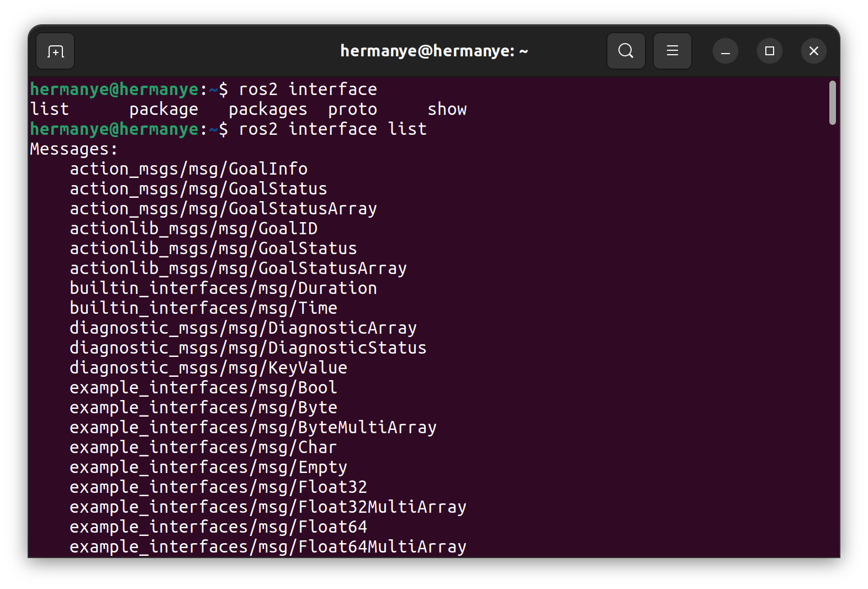The width and height of the screenshot is (868, 589).
Task: Click the 'example_interfaces/msg/Float64' line
Action: [x=219, y=527]
